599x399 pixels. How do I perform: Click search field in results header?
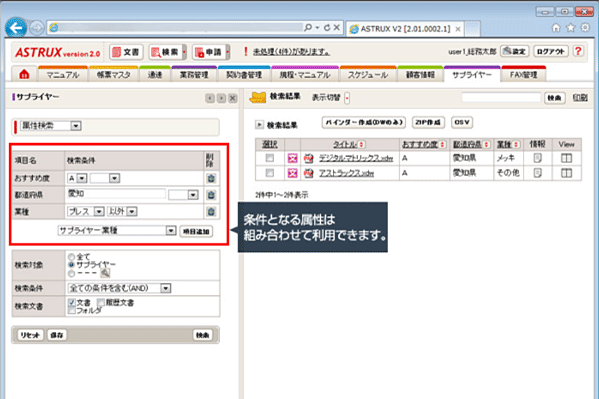click(x=501, y=97)
